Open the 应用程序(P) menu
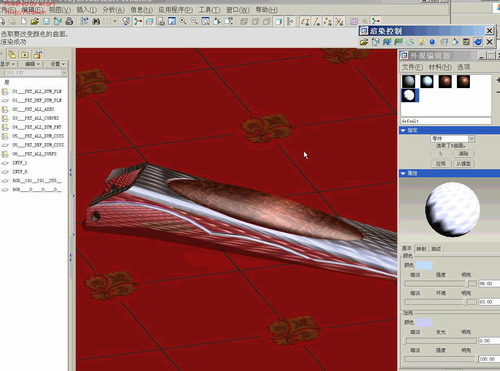This screenshot has height=371, width=500. pyautogui.click(x=176, y=10)
